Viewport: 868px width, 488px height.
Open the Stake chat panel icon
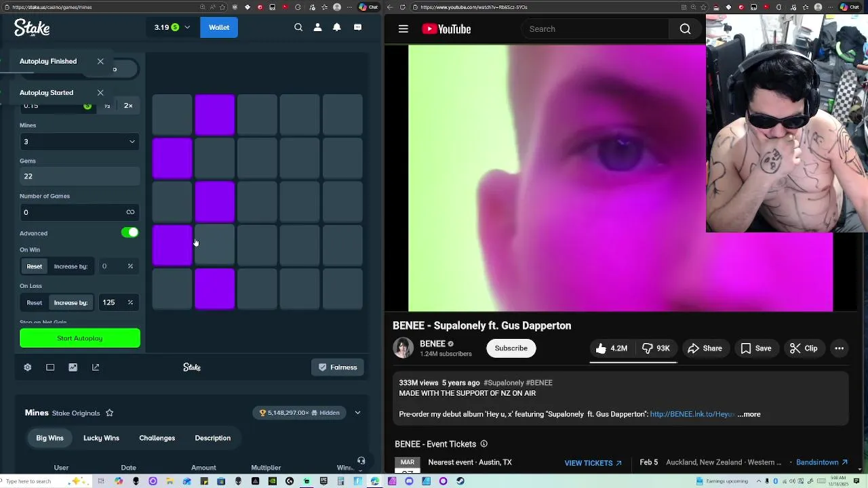click(x=357, y=27)
